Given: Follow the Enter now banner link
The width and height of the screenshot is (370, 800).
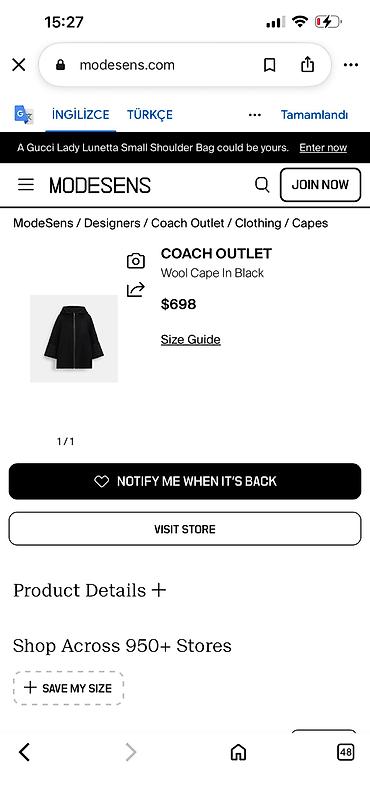Looking at the screenshot, I should pyautogui.click(x=323, y=148).
